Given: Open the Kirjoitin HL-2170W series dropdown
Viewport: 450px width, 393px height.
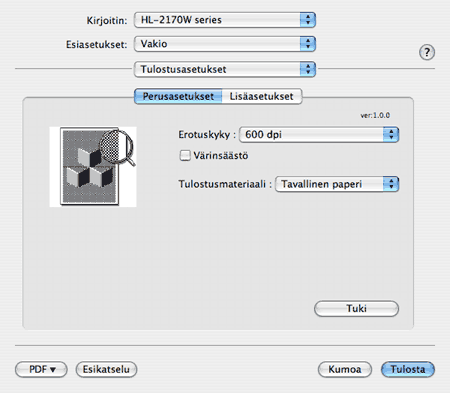Looking at the screenshot, I should [225, 20].
